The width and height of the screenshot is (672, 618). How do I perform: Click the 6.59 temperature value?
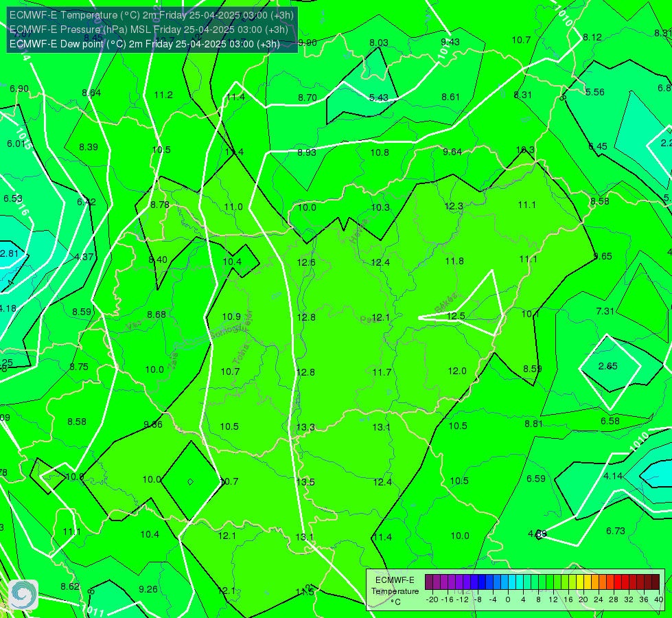[x=536, y=479]
